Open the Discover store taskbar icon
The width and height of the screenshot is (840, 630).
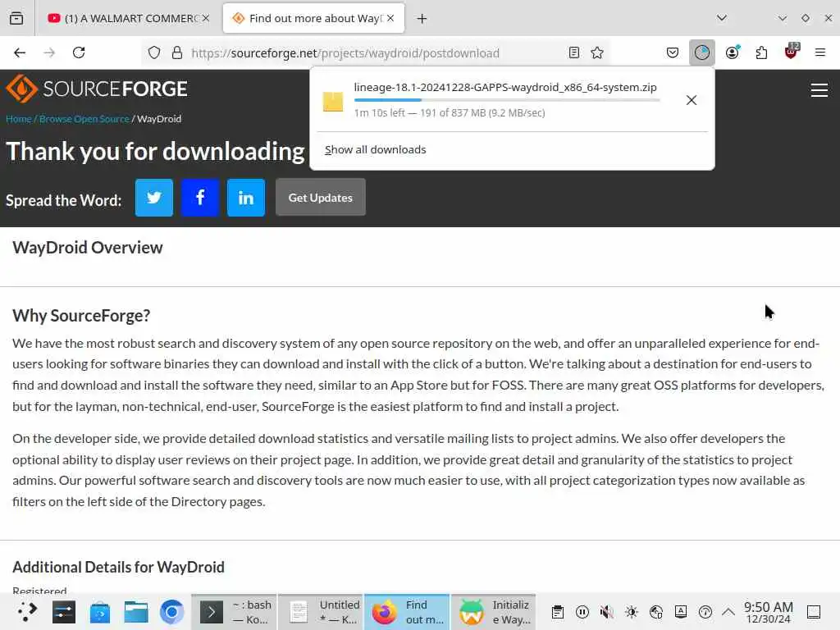tap(100, 612)
